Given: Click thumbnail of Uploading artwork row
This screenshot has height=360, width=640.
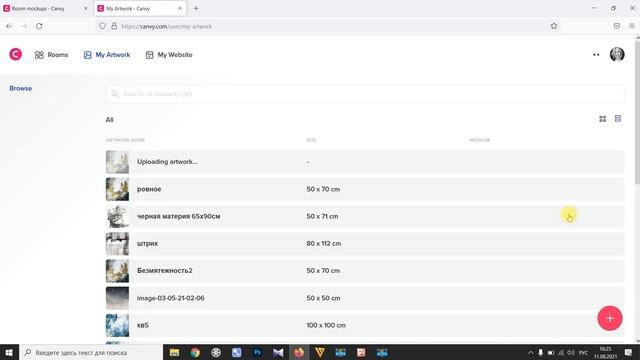Looking at the screenshot, I should [x=117, y=162].
